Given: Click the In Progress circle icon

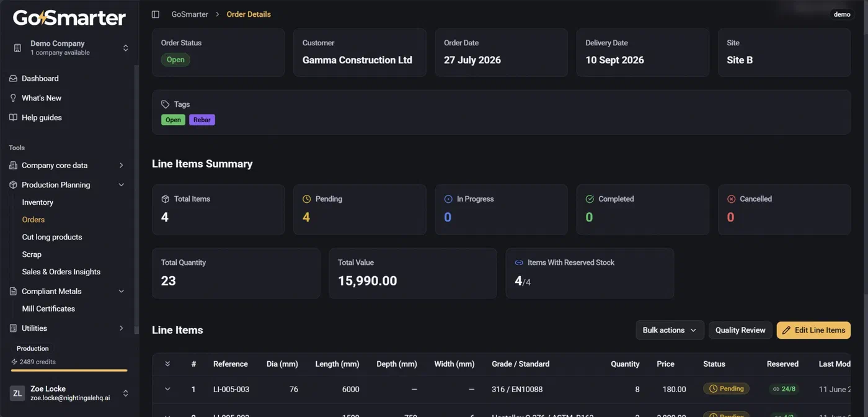Looking at the screenshot, I should point(448,199).
